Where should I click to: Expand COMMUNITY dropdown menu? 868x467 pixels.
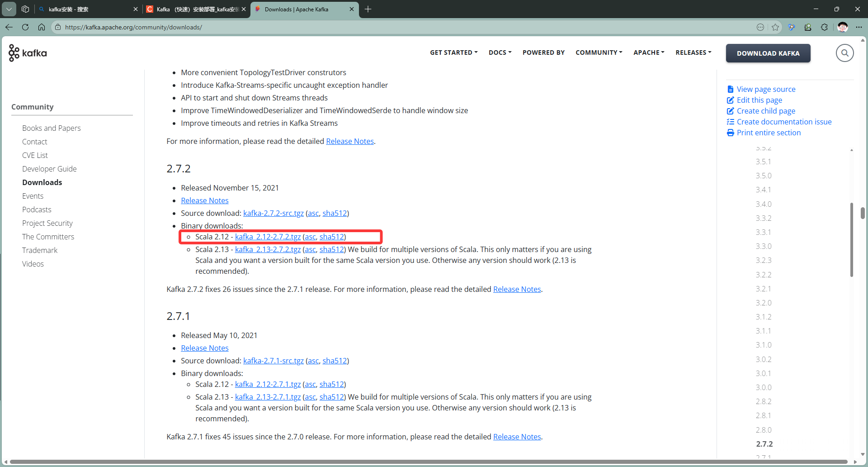click(599, 52)
